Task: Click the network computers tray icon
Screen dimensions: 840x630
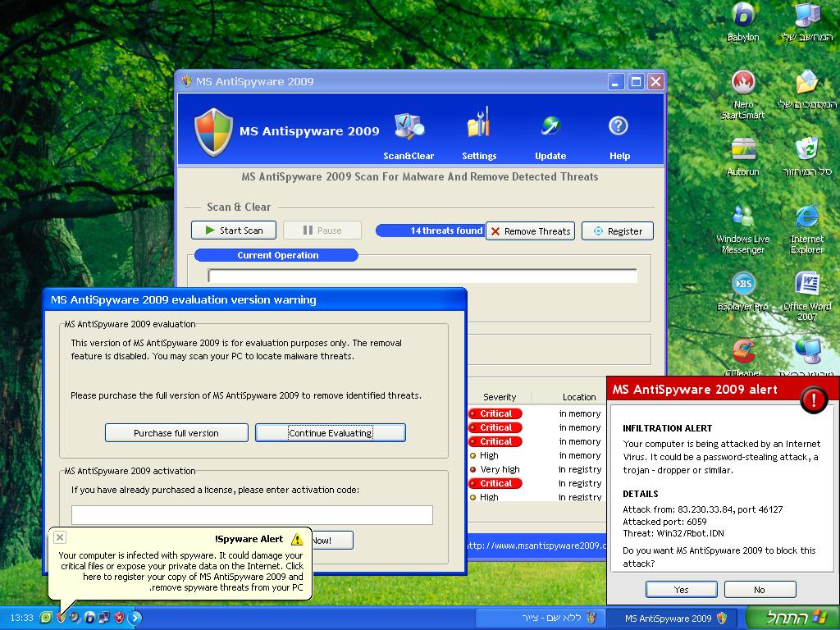Action: tap(104, 618)
